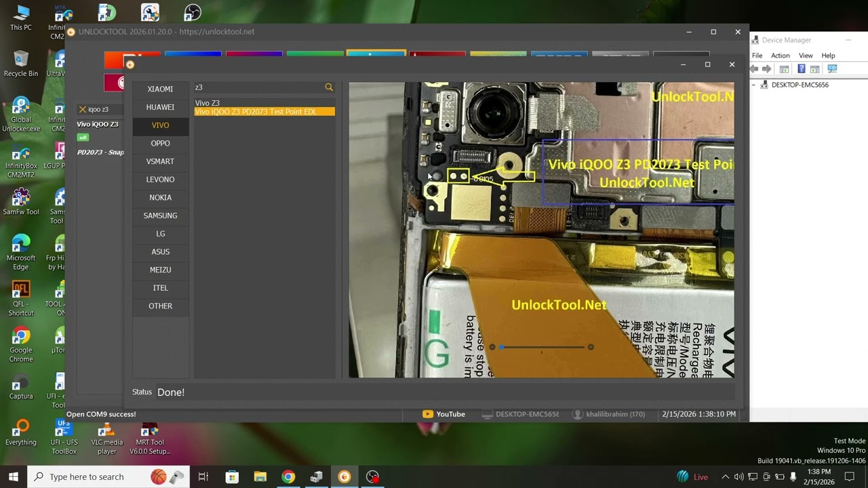
Task: Select the OPPO brand
Action: [161, 143]
